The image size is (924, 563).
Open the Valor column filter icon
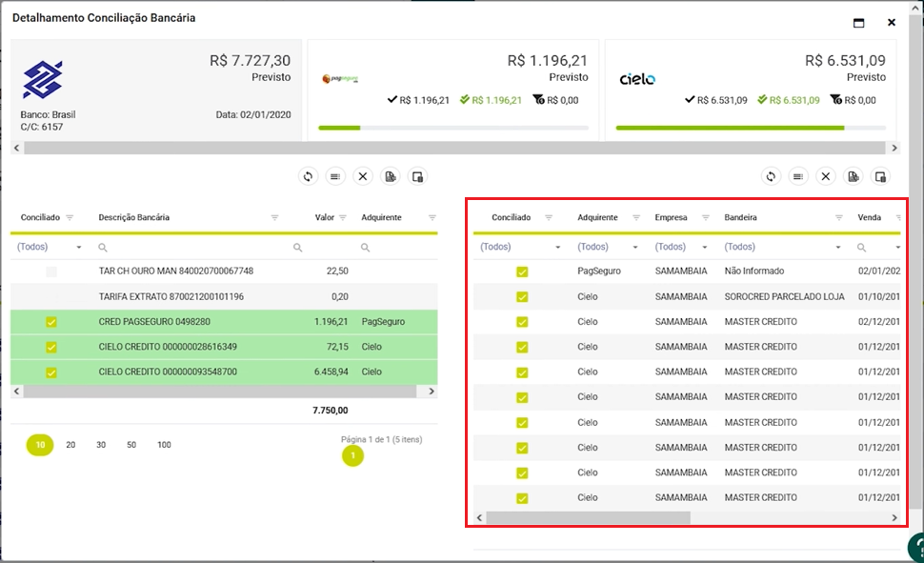(343, 217)
